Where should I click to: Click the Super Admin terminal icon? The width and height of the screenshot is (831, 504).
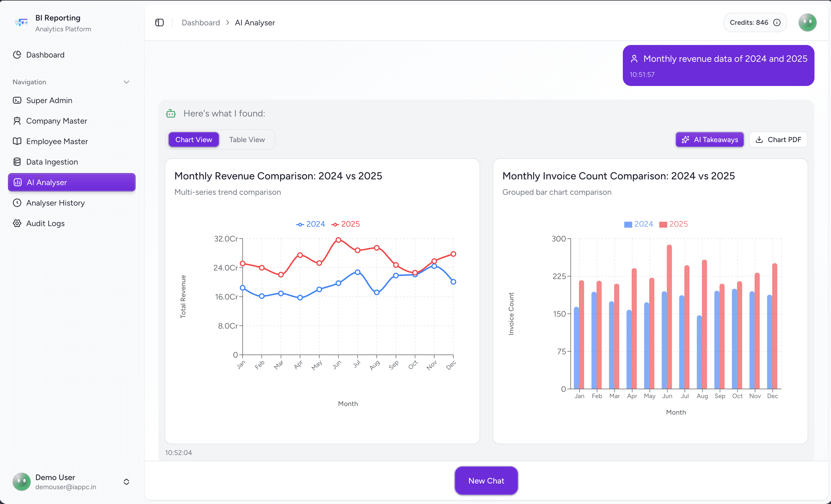coord(17,100)
